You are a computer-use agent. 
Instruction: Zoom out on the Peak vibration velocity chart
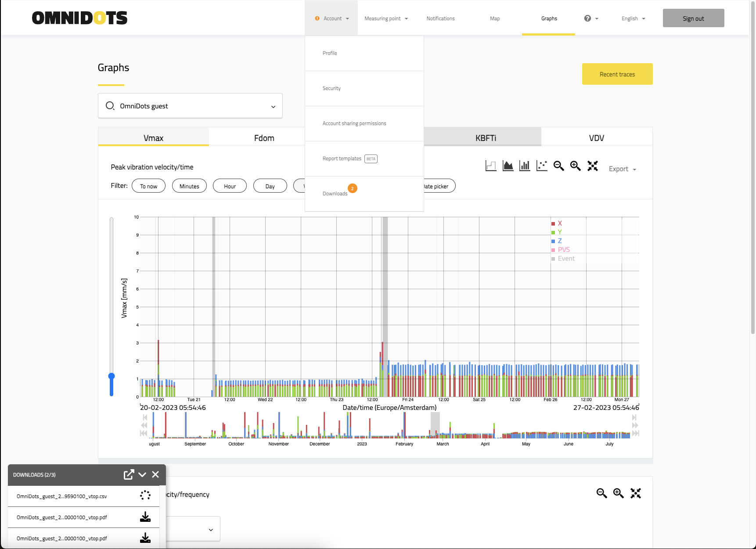[558, 166]
